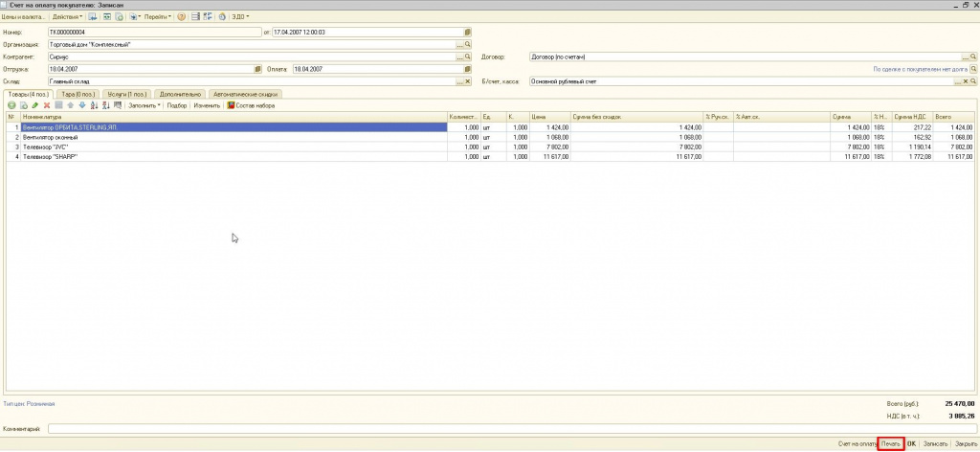
Task: Switch to the Тара (0 поз.) tab
Action: (x=78, y=94)
